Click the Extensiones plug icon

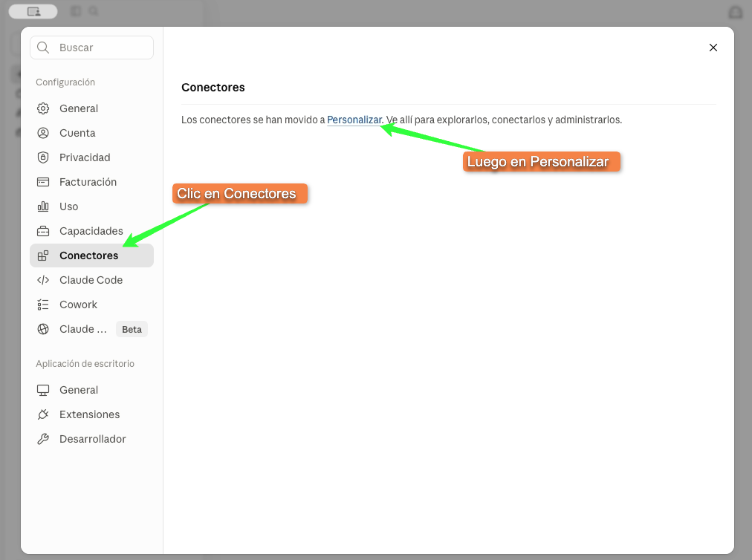43,414
